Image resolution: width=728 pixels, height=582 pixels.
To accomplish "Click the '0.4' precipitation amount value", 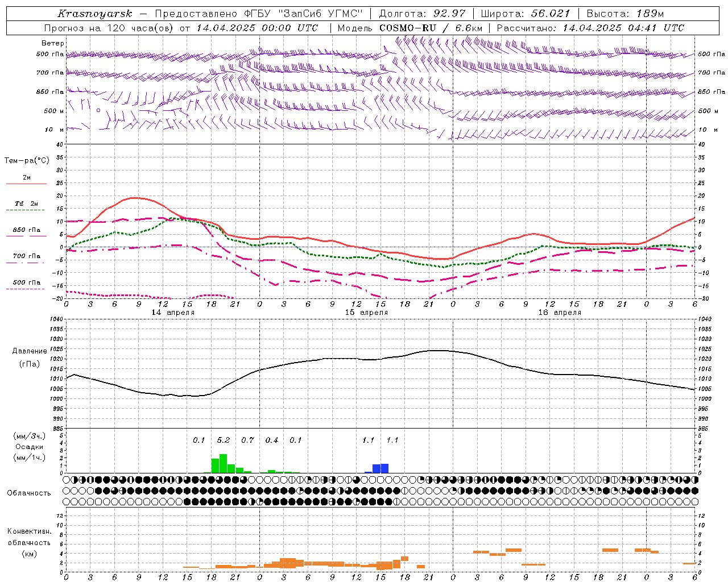I will tap(272, 440).
